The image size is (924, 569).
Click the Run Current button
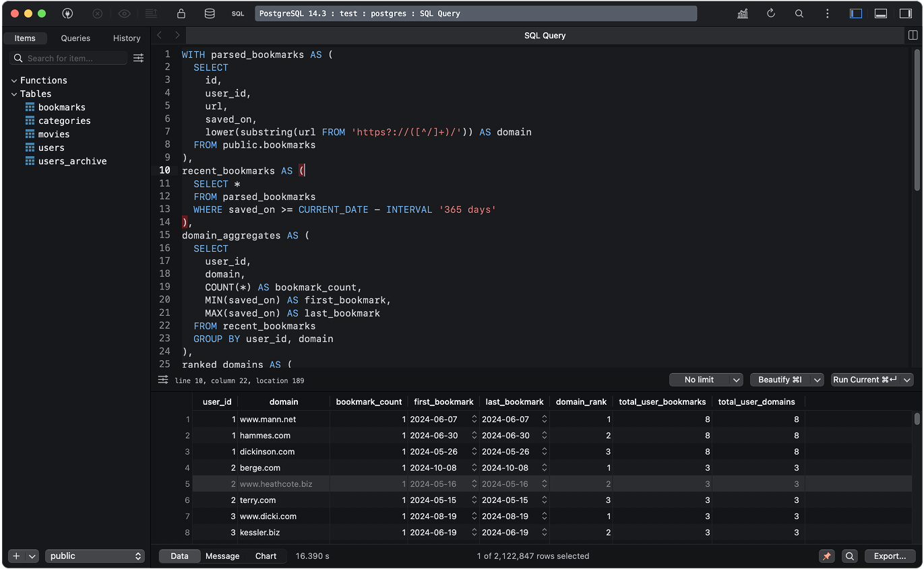click(x=865, y=380)
